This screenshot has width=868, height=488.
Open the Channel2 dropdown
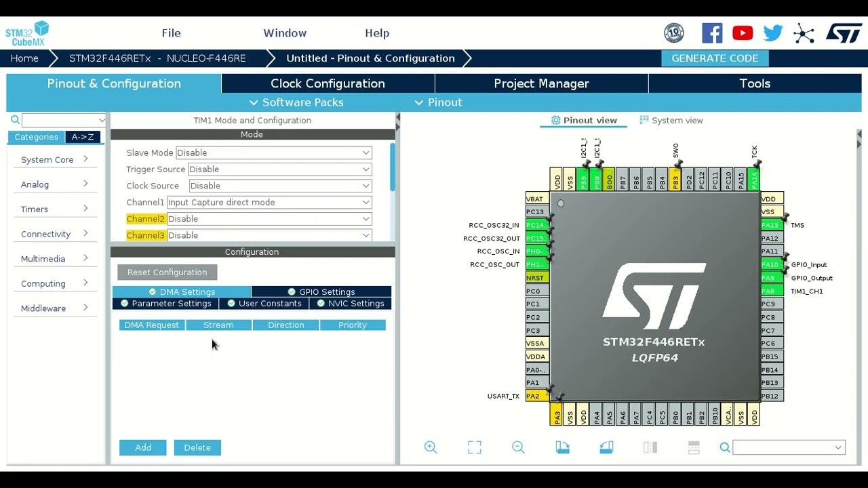(x=269, y=219)
